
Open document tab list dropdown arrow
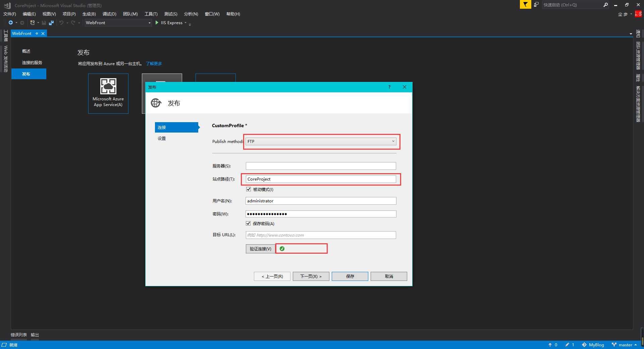(x=631, y=34)
